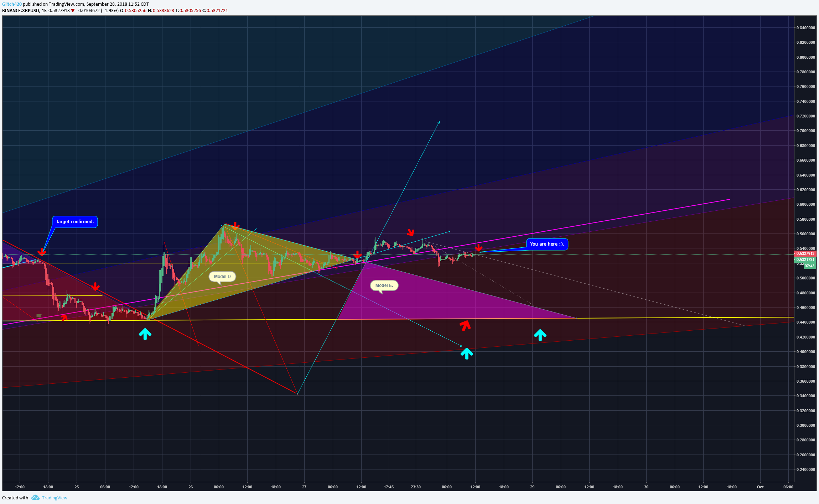Click the close value C:0.5321721 in the header
This screenshot has height=504, width=819.
coord(215,11)
